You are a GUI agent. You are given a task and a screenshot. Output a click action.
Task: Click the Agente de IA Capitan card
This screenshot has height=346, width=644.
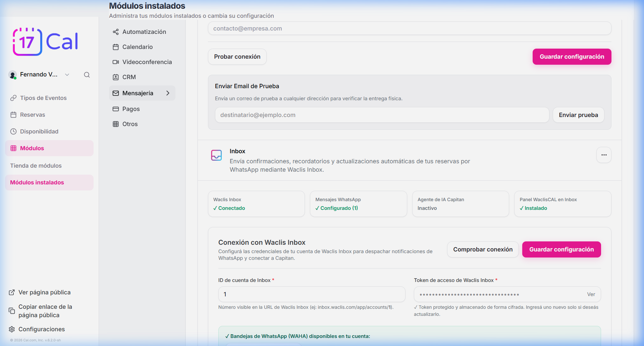pyautogui.click(x=461, y=204)
